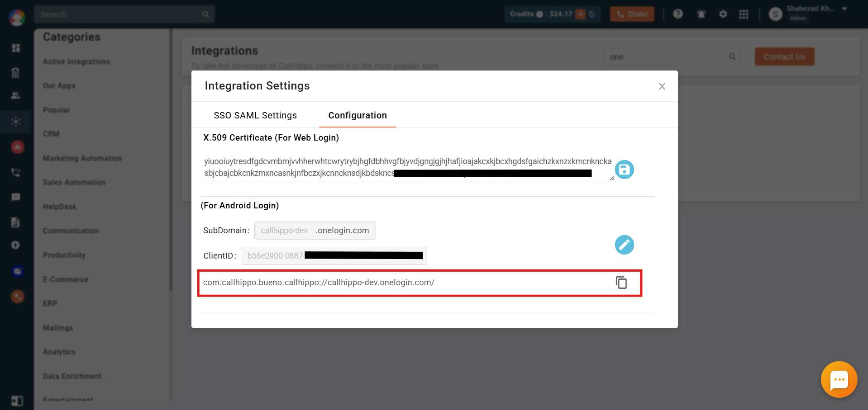Viewport: 868px width, 410px height.
Task: Click the Credits $24.17 balance text
Action: coord(541,14)
